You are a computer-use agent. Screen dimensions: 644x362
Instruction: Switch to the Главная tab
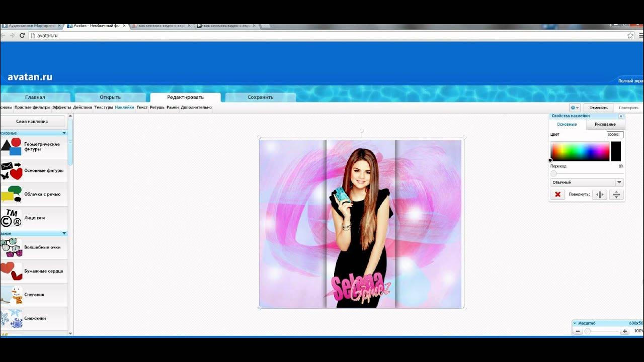pos(35,98)
